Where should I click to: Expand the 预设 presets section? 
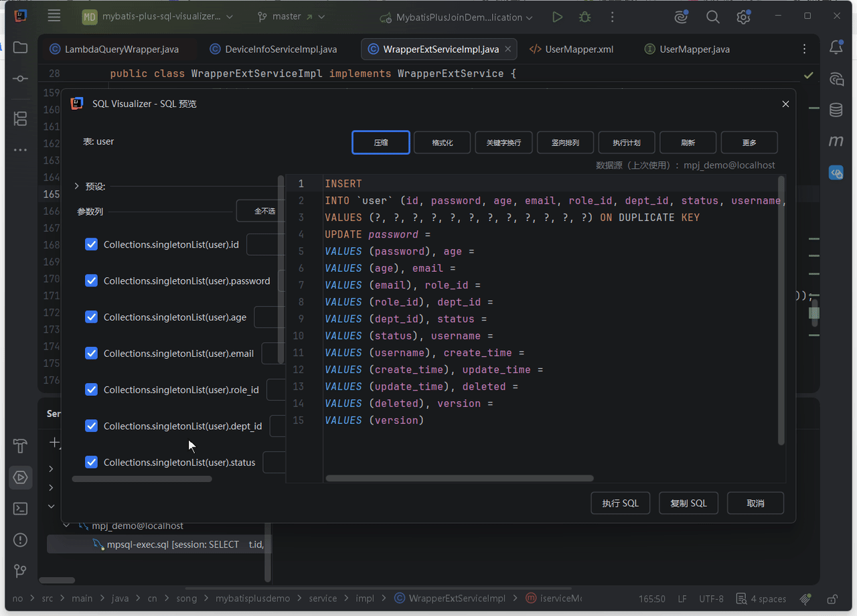point(77,186)
